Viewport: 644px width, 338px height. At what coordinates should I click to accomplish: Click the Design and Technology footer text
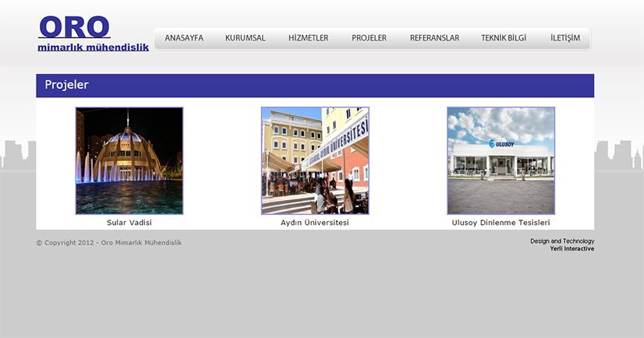[x=562, y=241]
